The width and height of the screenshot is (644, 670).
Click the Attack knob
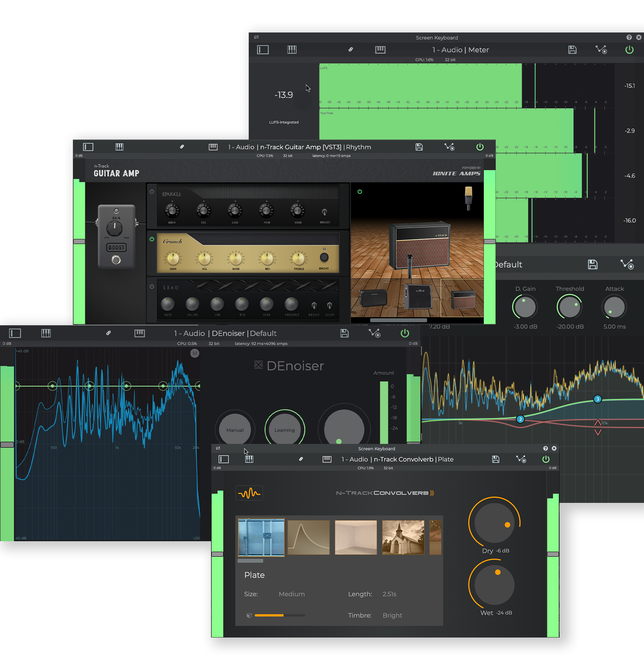[x=614, y=307]
